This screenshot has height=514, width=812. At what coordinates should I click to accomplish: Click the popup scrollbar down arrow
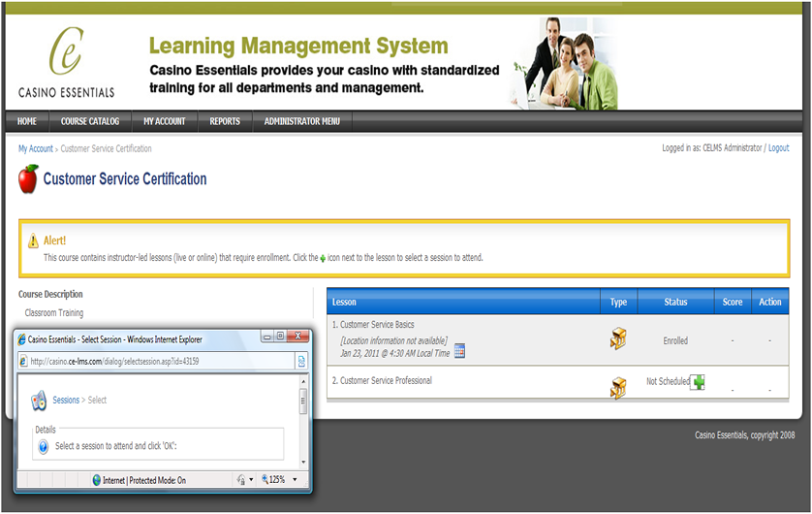[x=303, y=462]
